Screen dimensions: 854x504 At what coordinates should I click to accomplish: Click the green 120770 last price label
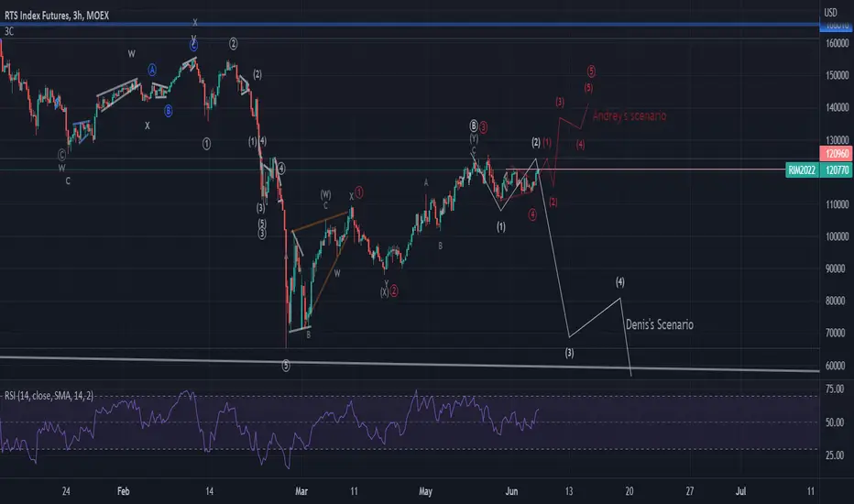coord(837,170)
